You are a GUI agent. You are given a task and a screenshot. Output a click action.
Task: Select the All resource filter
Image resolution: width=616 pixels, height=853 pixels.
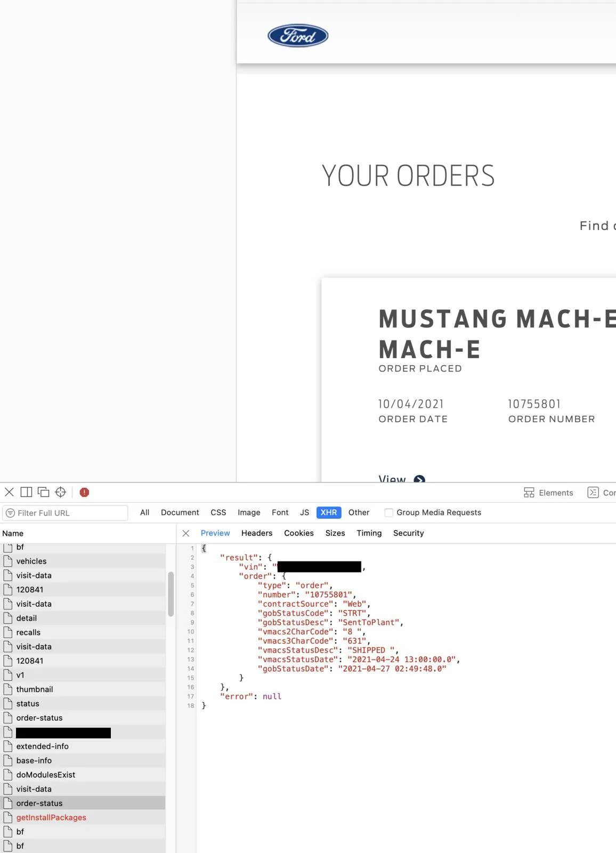144,512
